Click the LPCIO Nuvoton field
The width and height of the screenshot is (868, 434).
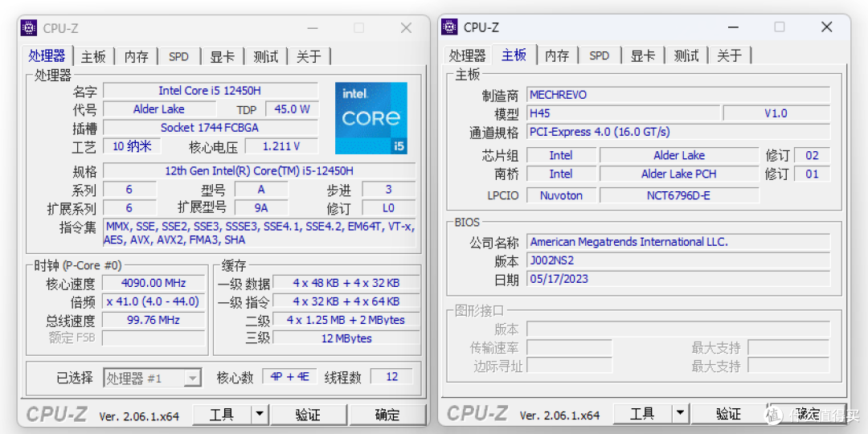(561, 195)
